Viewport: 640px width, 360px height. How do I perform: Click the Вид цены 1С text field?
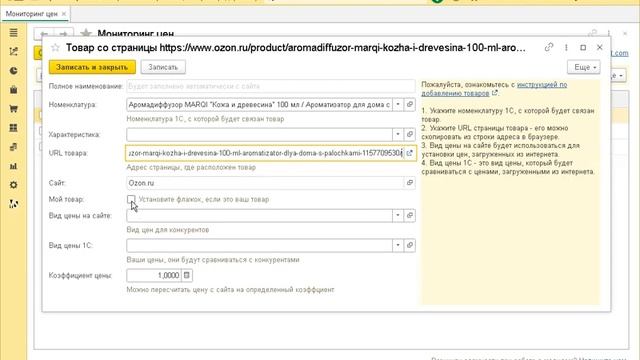[260, 245]
